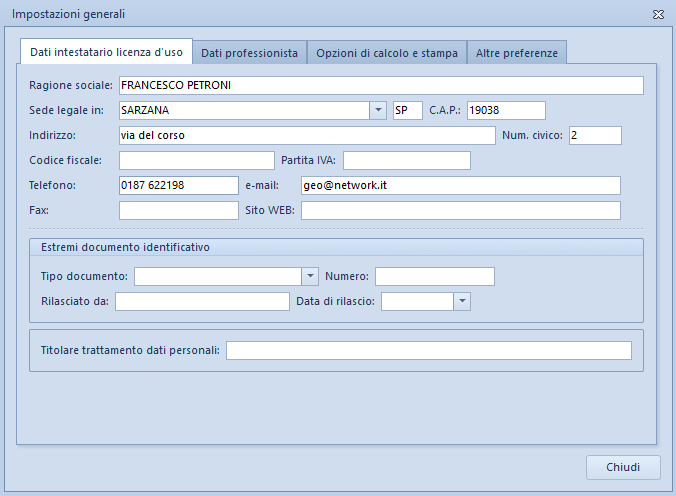Edit the e-mail address field

pyautogui.click(x=460, y=185)
